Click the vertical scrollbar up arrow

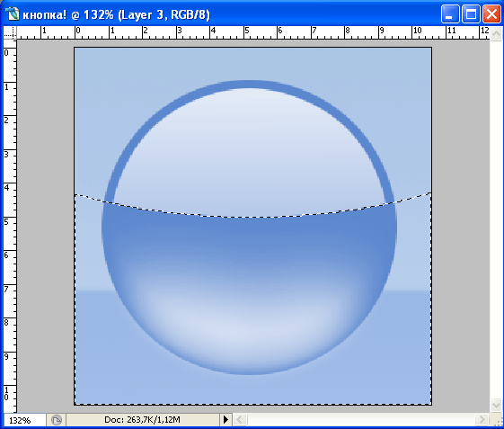pos(496,33)
